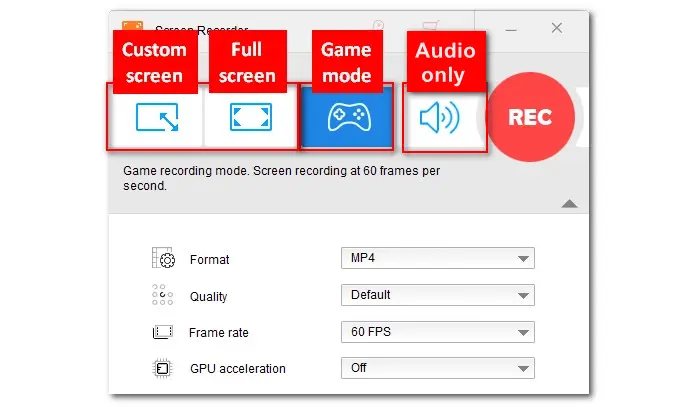Minimize the Screen Recorder window
The height and width of the screenshot is (407, 700).
click(x=511, y=29)
